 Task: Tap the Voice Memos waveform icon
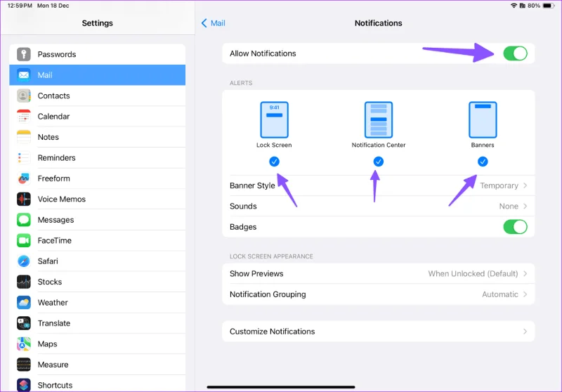[x=24, y=199]
